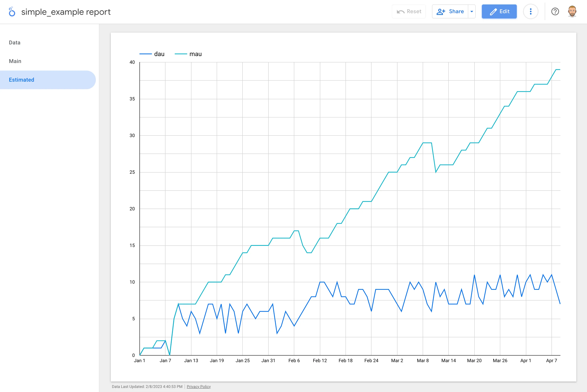Viewport: 587px width, 392px height.
Task: Switch to the Main page
Action: click(15, 61)
